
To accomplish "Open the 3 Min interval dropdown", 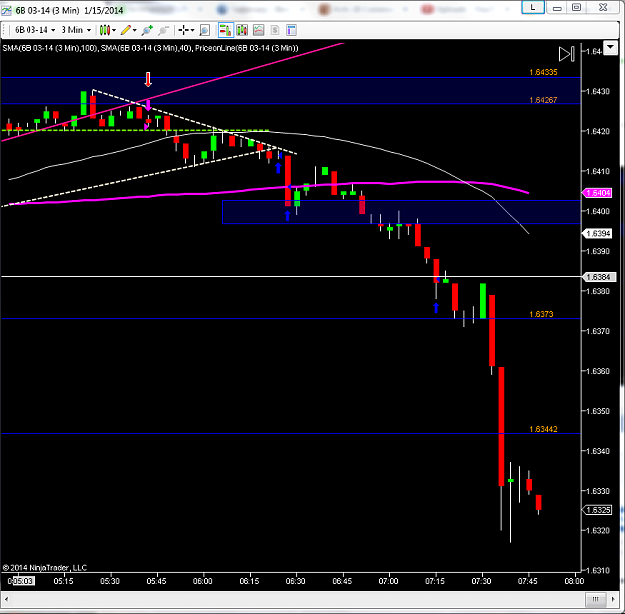I will [76, 30].
